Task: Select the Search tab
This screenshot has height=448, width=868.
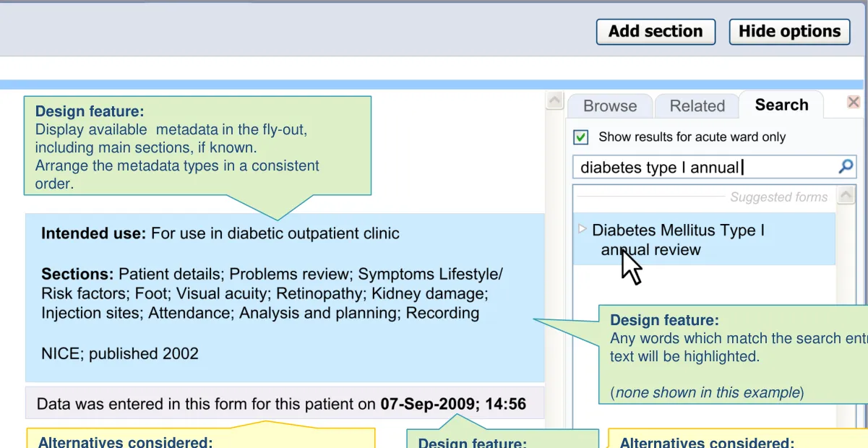Action: tap(781, 105)
